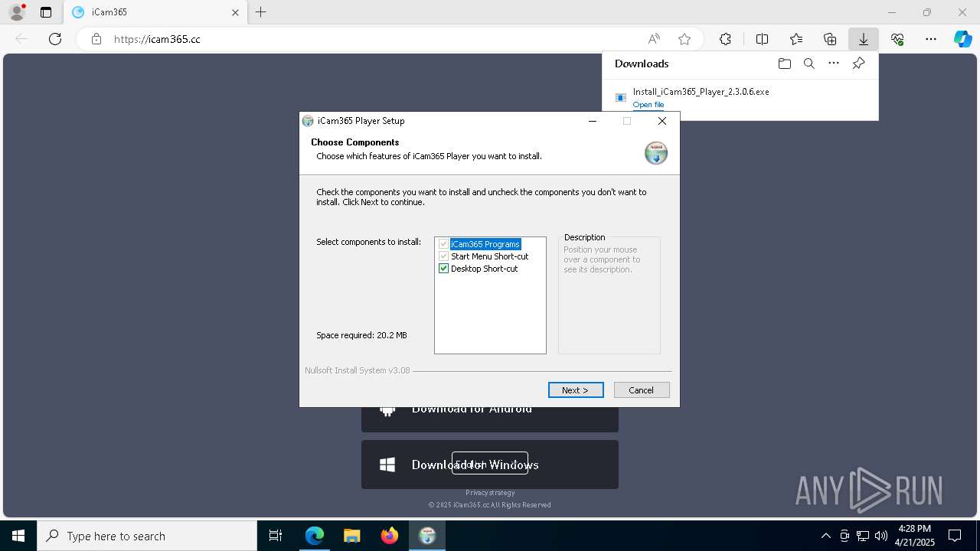Screen dimensions: 980x551
Task: Click the Windows logo on Download for Windows
Action: click(x=387, y=465)
